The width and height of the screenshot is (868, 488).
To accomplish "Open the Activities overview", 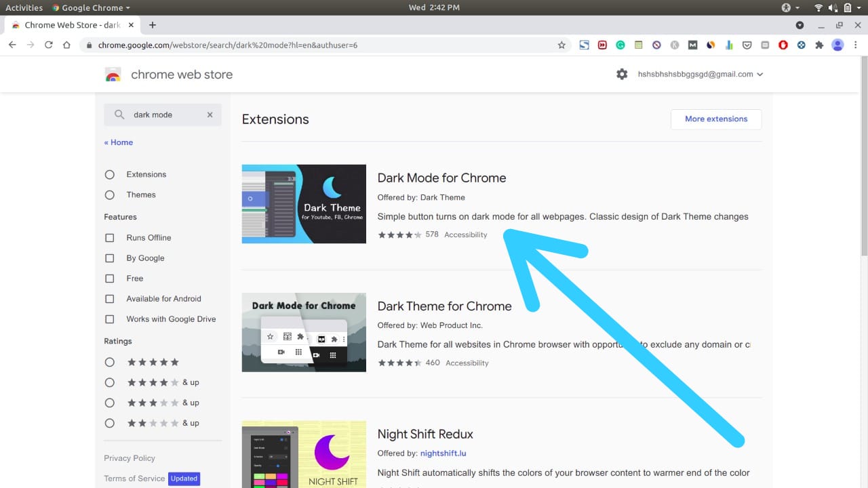I will [x=24, y=7].
